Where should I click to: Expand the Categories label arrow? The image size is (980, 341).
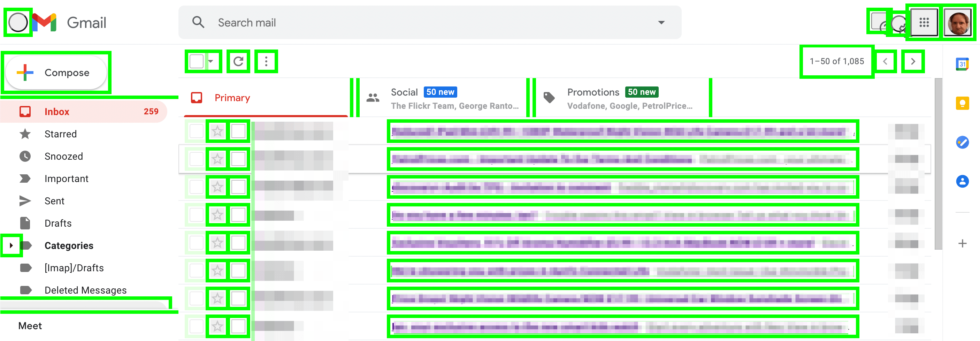pyautogui.click(x=12, y=245)
